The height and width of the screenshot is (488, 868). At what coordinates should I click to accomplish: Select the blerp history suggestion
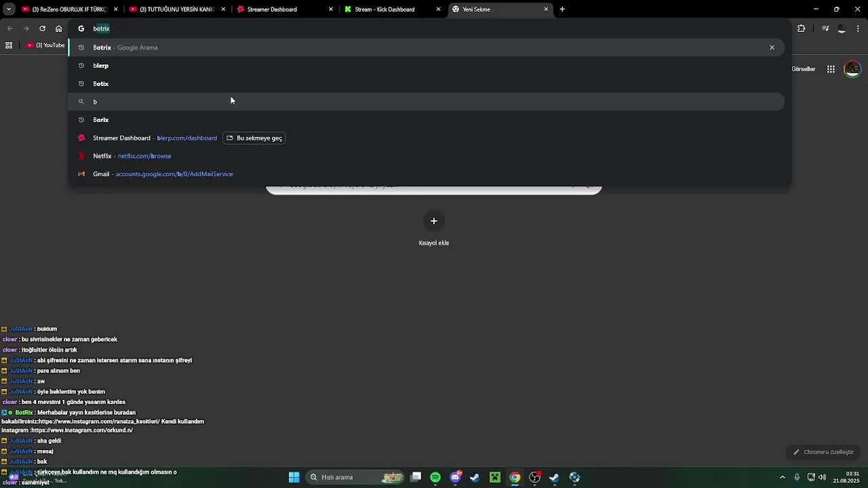pyautogui.click(x=427, y=66)
